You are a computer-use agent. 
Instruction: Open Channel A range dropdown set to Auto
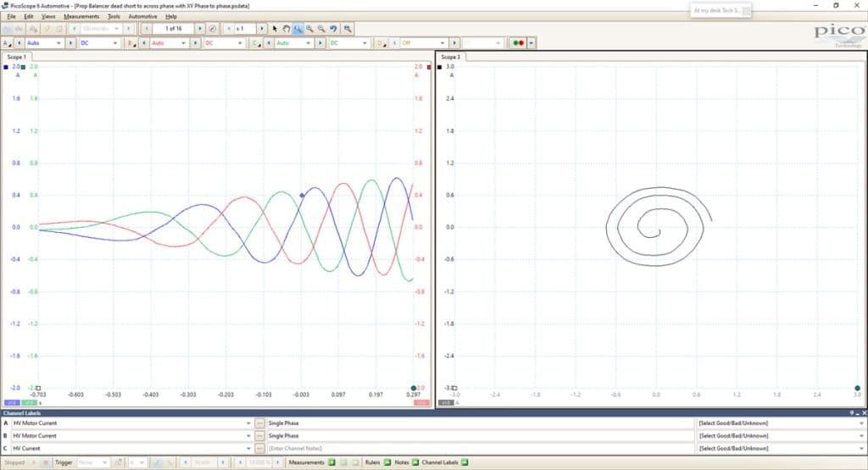44,43
